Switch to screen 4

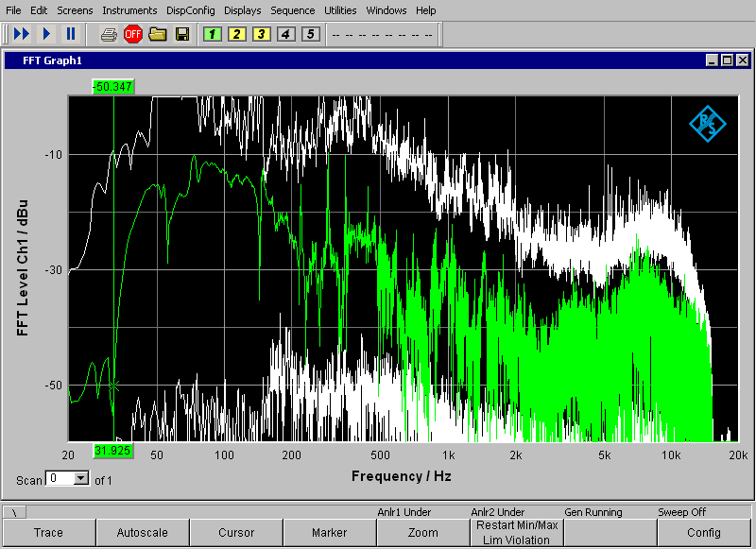[x=286, y=34]
